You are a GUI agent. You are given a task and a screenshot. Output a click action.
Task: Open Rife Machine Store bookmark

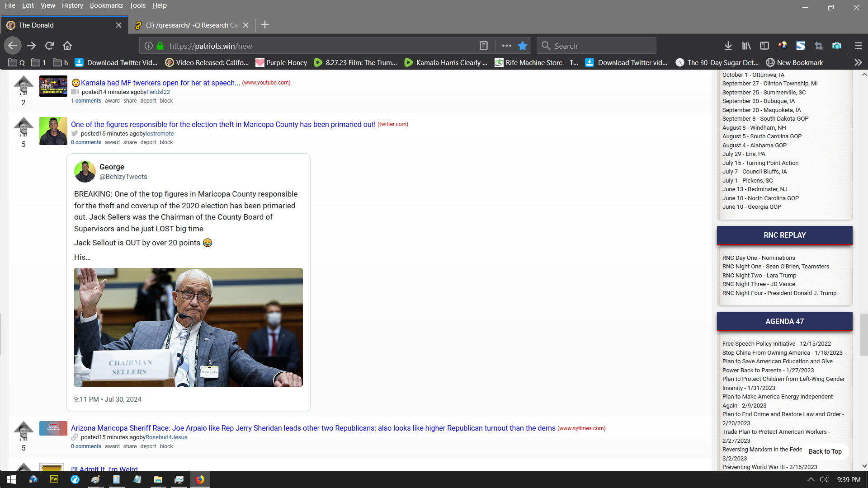point(537,62)
